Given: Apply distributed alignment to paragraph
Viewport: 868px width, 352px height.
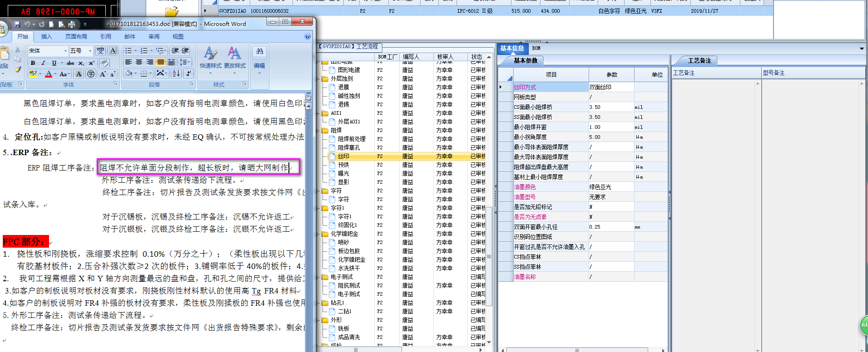Looking at the screenshot, I should (x=171, y=62).
